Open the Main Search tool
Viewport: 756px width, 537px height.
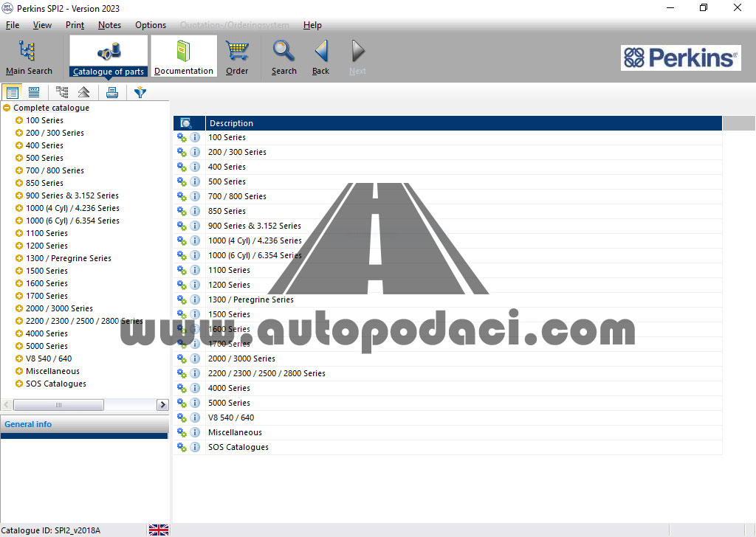(x=29, y=58)
